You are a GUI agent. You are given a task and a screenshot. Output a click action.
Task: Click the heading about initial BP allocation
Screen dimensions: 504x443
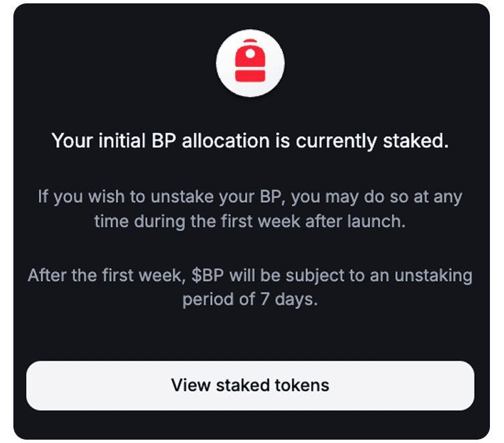[250, 141]
